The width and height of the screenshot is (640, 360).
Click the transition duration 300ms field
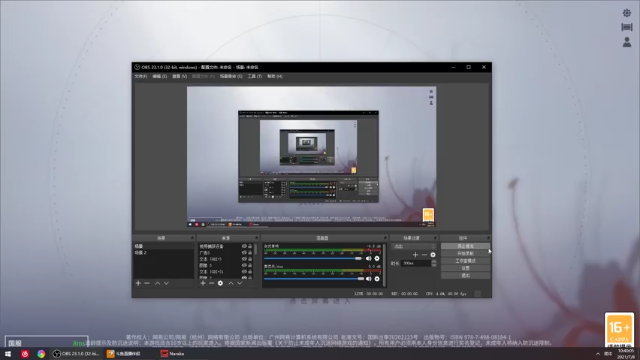click(416, 264)
